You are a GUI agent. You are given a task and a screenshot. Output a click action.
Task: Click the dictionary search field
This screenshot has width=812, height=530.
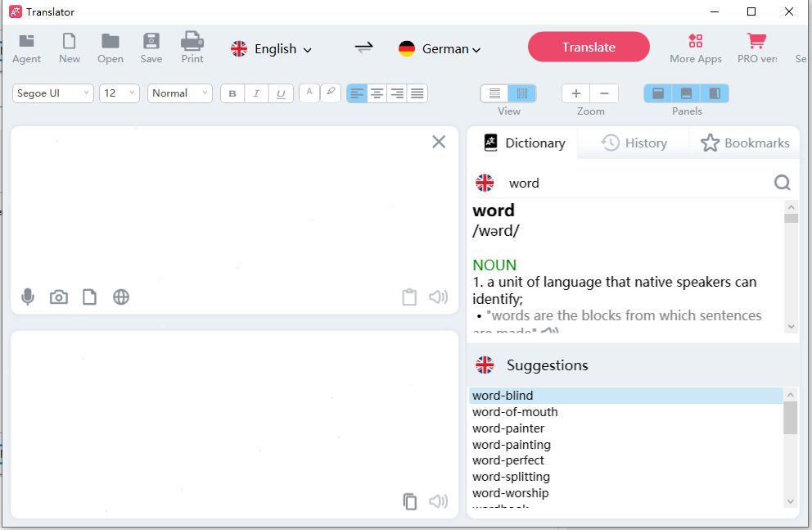pyautogui.click(x=637, y=183)
